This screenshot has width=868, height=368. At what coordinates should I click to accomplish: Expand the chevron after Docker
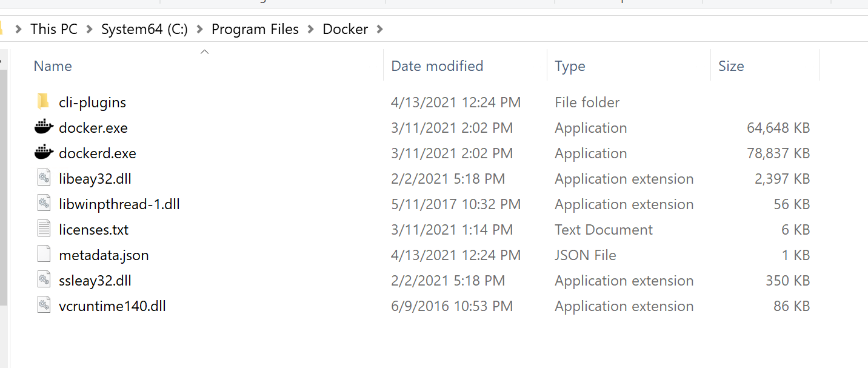[x=379, y=28]
